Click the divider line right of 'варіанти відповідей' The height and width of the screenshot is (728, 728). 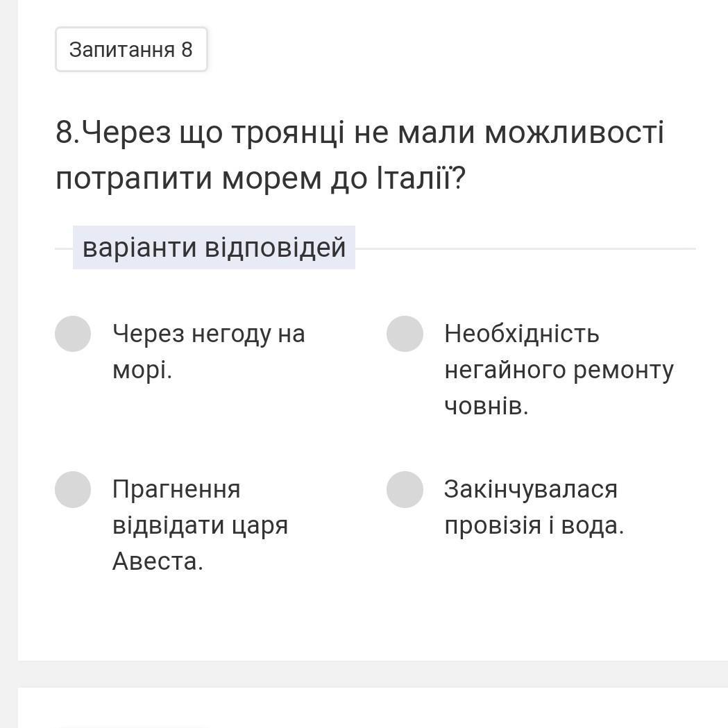coord(525,249)
